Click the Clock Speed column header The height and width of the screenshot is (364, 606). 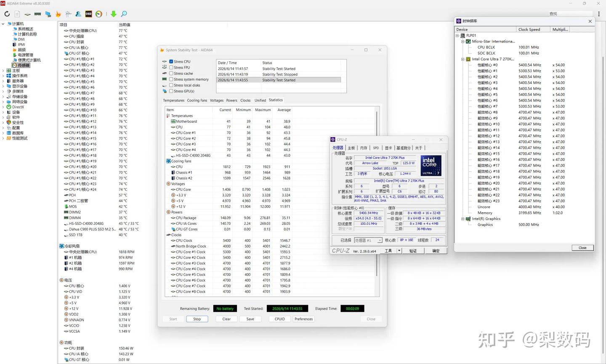[533, 29]
